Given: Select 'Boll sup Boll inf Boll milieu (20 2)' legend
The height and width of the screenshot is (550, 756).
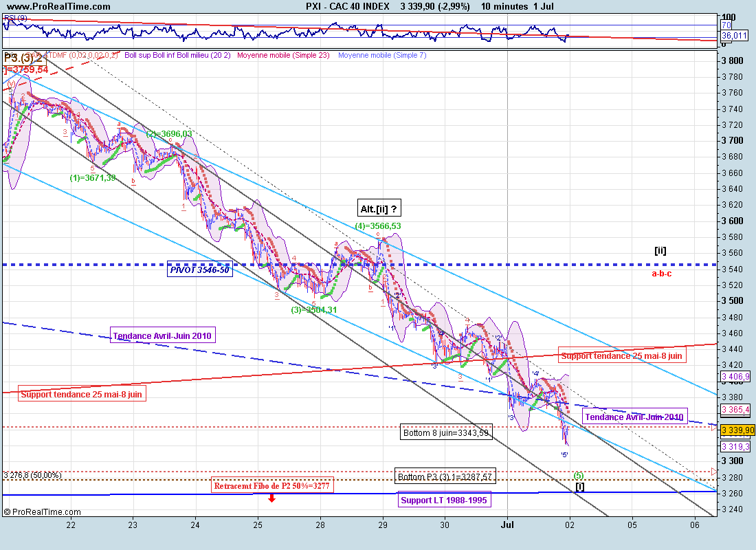Looking at the screenshot, I should 179,55.
